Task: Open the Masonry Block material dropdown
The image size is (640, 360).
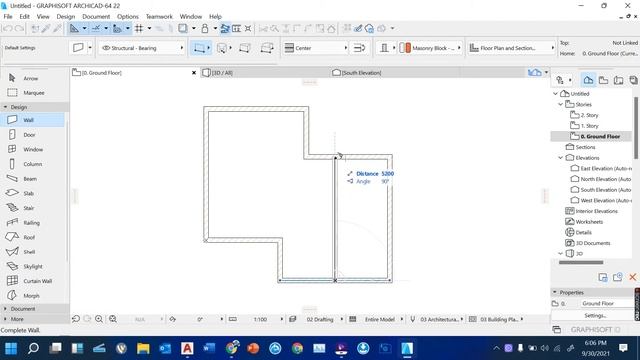Action: [x=431, y=48]
